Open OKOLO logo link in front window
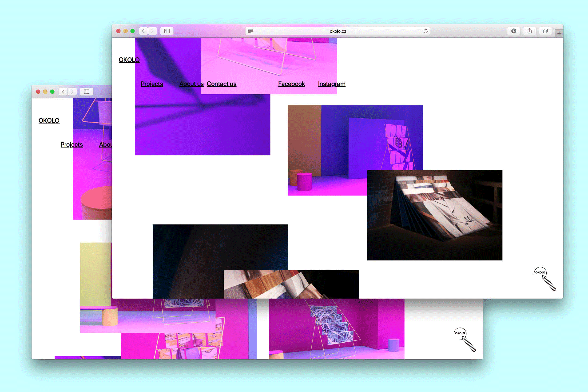This screenshot has width=588, height=392. (x=129, y=60)
